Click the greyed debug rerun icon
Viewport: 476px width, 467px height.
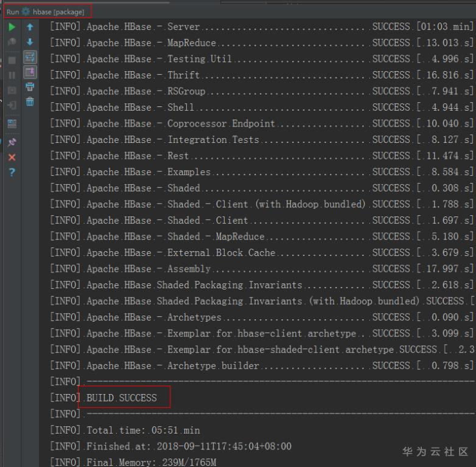(x=12, y=42)
